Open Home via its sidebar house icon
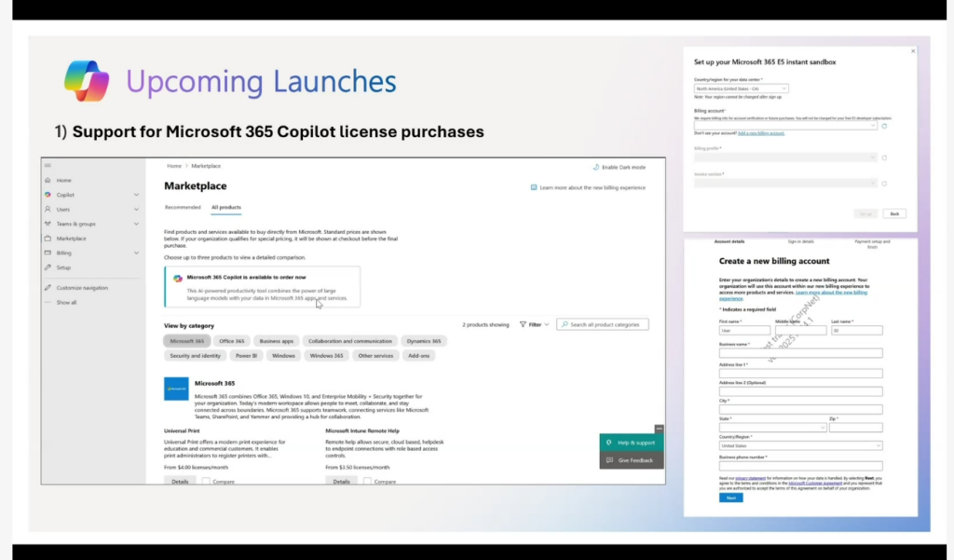Screen dimensions: 954x560 [48, 180]
